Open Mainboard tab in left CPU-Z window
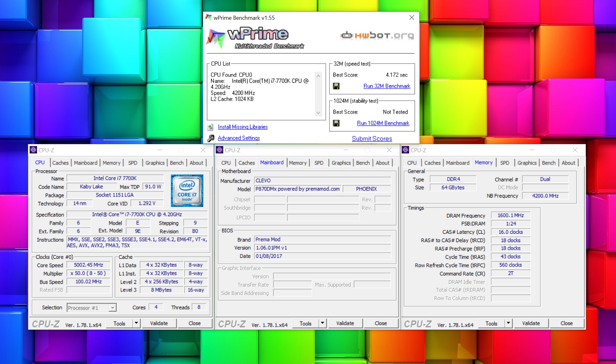616x364 pixels. coord(86,163)
